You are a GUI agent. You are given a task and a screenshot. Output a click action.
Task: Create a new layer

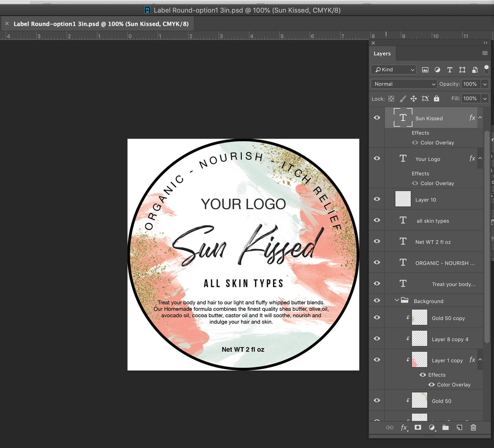pos(459,428)
